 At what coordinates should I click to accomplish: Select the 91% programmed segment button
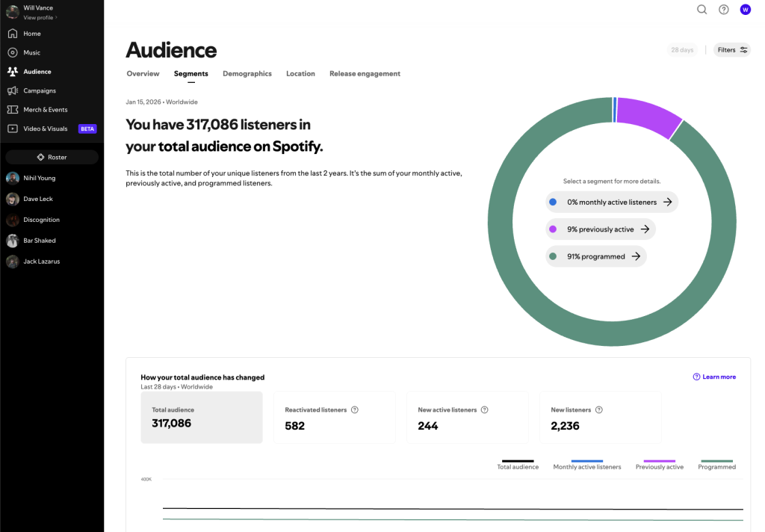coord(595,256)
